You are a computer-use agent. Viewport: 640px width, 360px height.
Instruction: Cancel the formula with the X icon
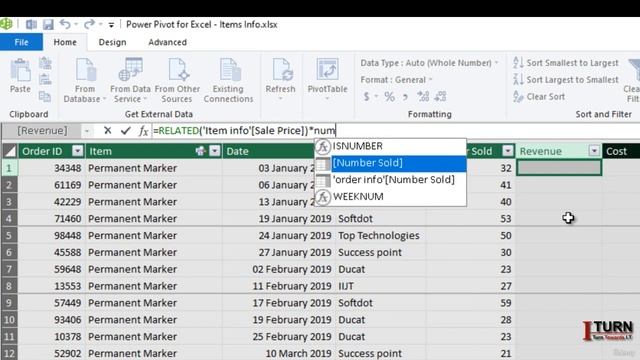pyautogui.click(x=108, y=131)
